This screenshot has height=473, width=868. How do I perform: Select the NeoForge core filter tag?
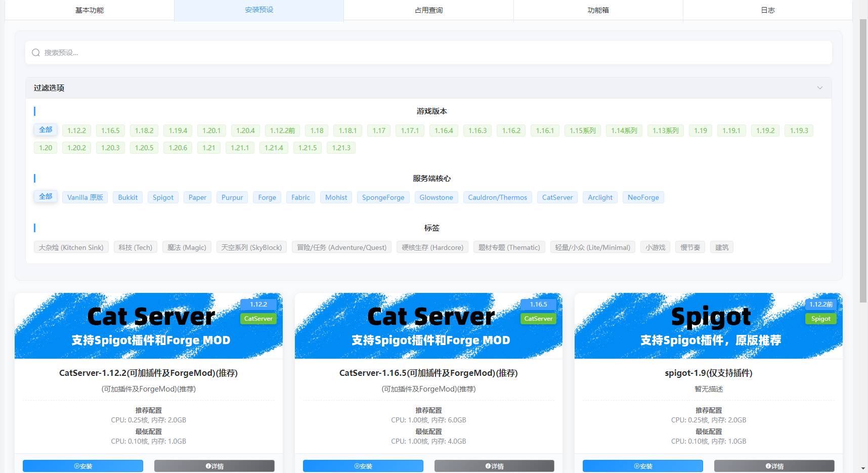643,197
